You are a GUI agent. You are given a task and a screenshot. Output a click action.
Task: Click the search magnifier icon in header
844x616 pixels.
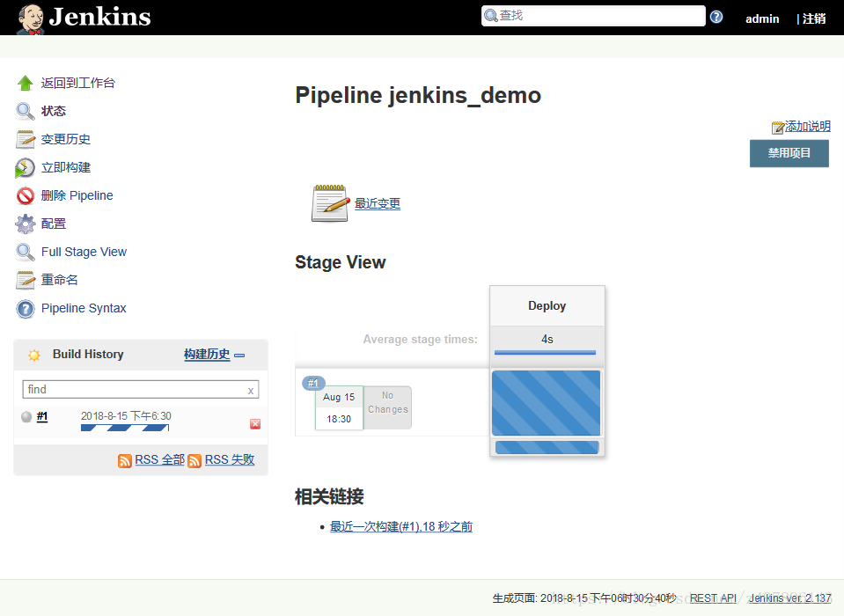click(x=490, y=16)
